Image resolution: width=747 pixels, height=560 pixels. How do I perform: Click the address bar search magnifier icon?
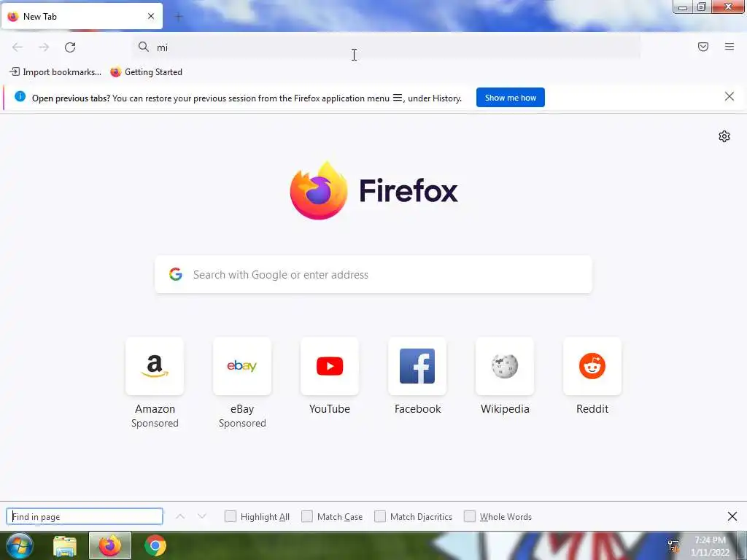(x=144, y=47)
